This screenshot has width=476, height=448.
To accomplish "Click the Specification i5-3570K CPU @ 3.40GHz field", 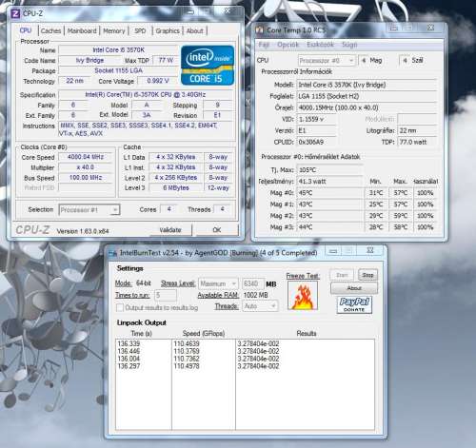I will coord(146,94).
